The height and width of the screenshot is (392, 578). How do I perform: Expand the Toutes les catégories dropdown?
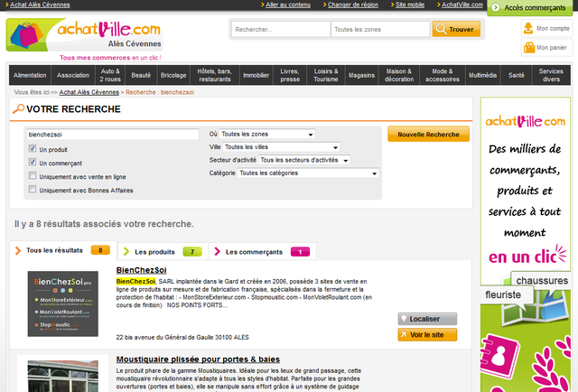pyautogui.click(x=307, y=173)
